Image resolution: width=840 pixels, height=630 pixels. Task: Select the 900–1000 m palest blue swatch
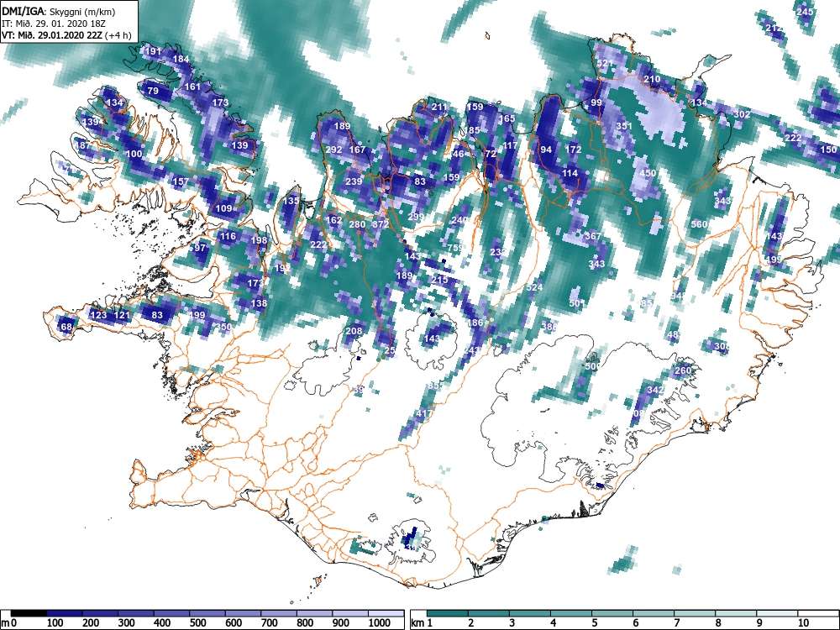pyautogui.click(x=350, y=613)
